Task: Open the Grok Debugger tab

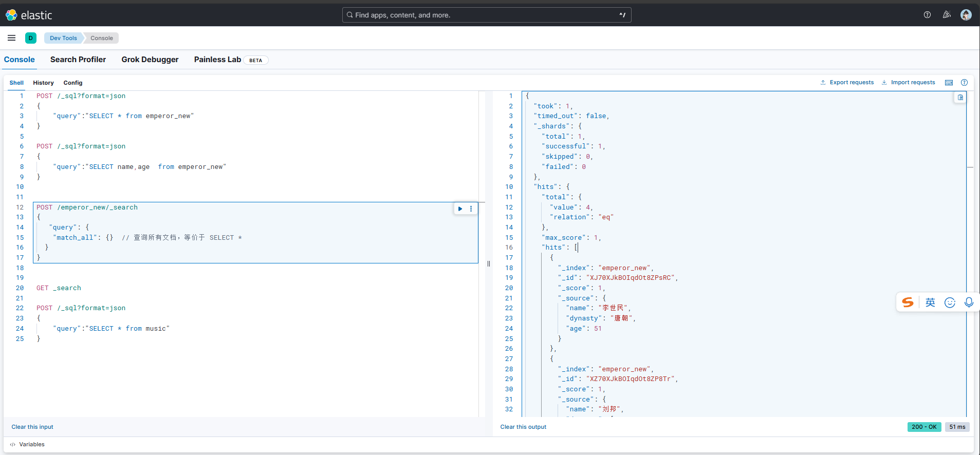Action: pyautogui.click(x=150, y=60)
